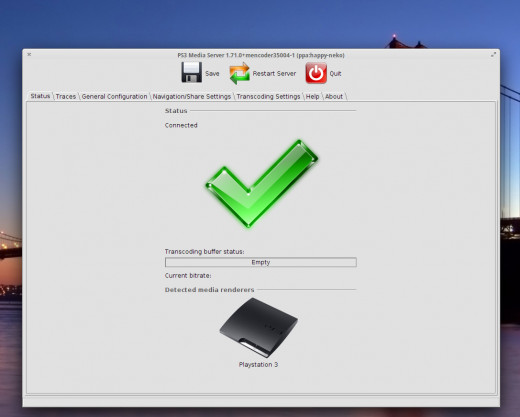Click the green connected checkmark icon
520x417 pixels.
point(262,184)
